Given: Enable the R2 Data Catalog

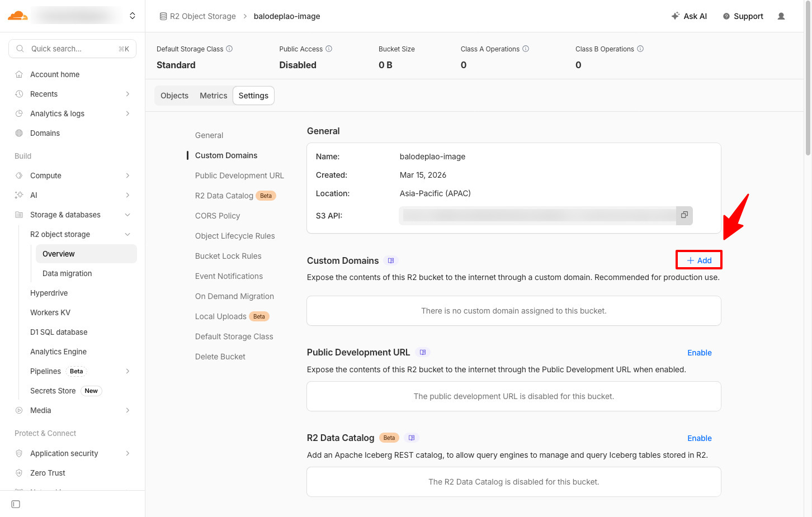Looking at the screenshot, I should point(699,438).
